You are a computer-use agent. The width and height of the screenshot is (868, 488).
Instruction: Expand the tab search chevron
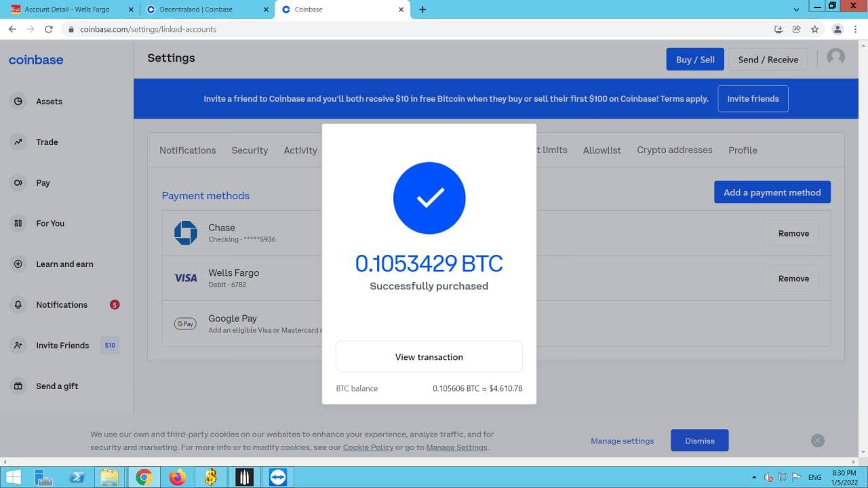coord(797,9)
